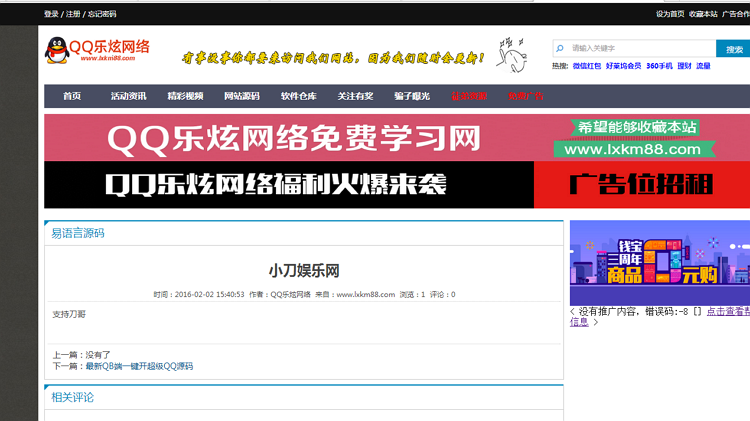
Task: Click the 登录 login link
Action: (51, 14)
